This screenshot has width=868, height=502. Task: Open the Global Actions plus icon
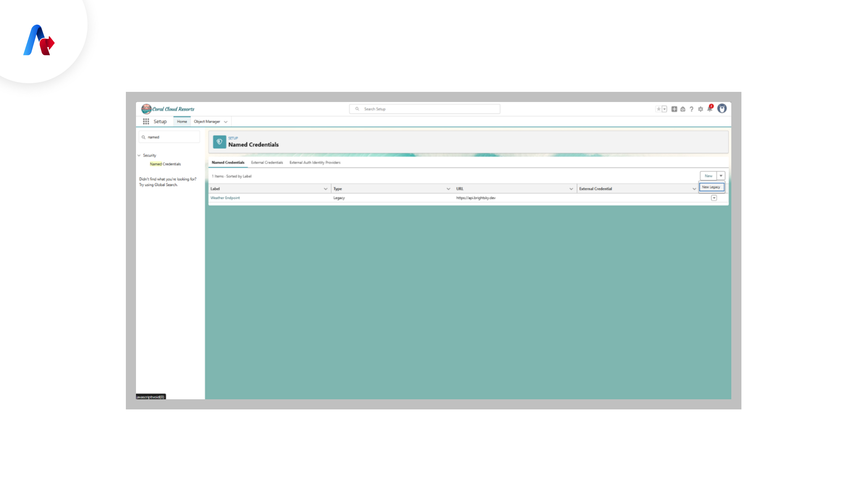click(674, 109)
